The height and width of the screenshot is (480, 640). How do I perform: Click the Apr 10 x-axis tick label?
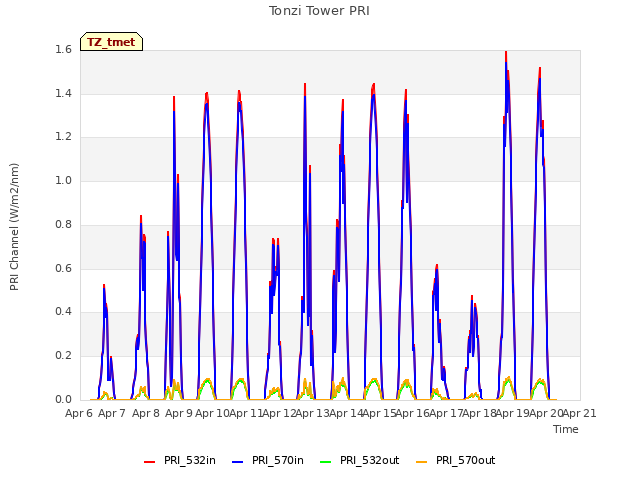click(x=212, y=413)
